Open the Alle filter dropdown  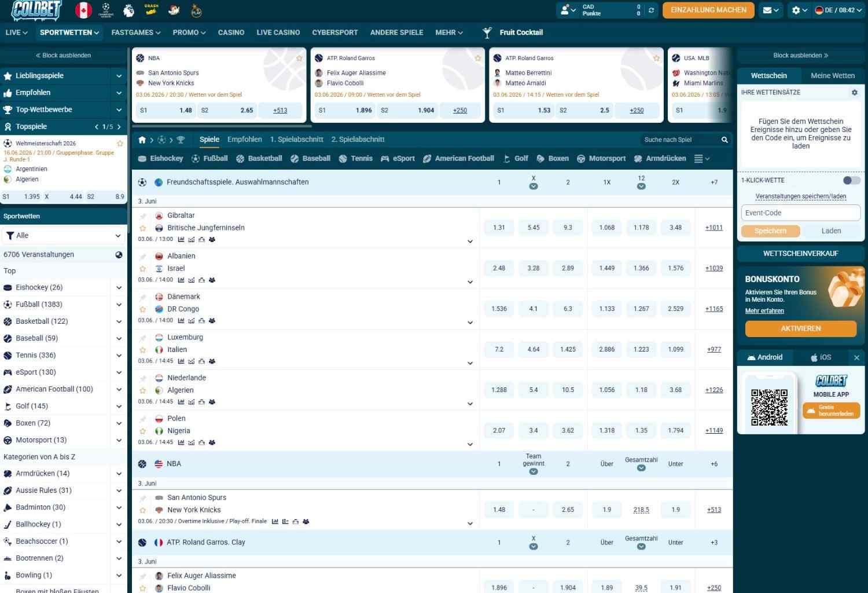pos(64,236)
